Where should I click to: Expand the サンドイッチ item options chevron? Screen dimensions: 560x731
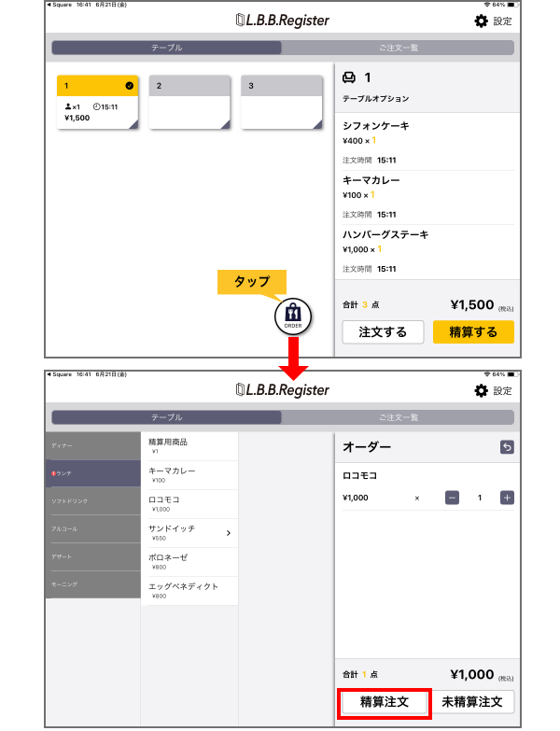[229, 533]
